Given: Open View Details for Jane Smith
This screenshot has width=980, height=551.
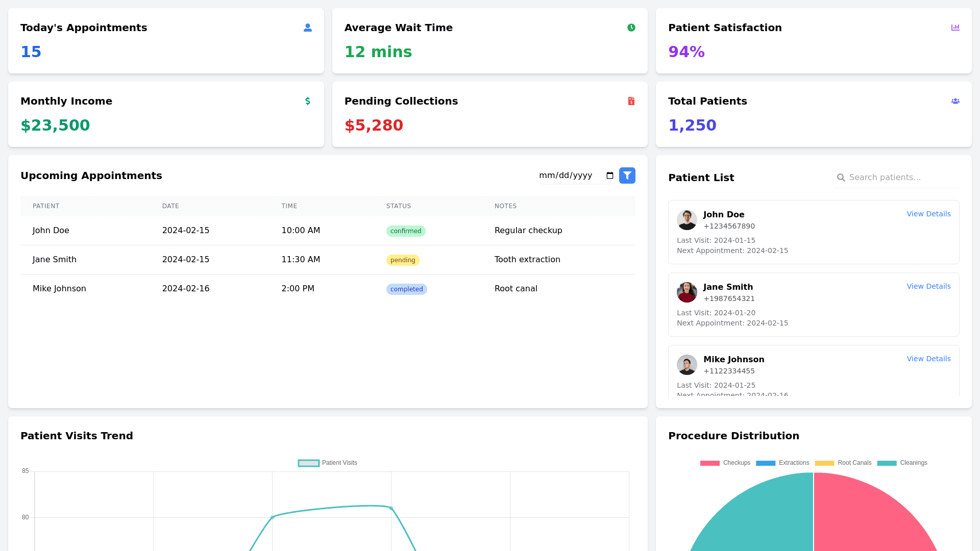Looking at the screenshot, I should pos(928,286).
